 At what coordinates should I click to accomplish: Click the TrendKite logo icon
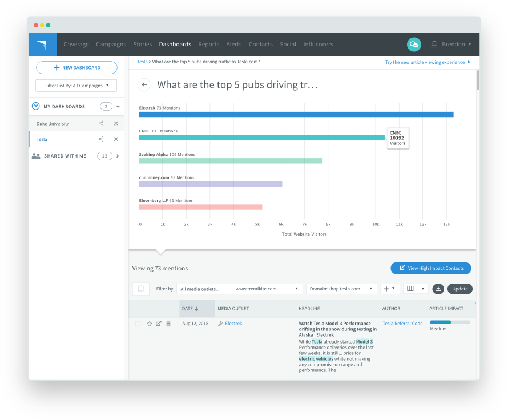[x=42, y=45]
